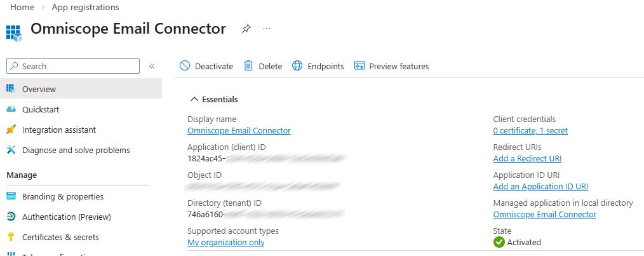Screen dimensions: 644x256
Task: Click the Application ID URI label
Action: click(x=527, y=175)
